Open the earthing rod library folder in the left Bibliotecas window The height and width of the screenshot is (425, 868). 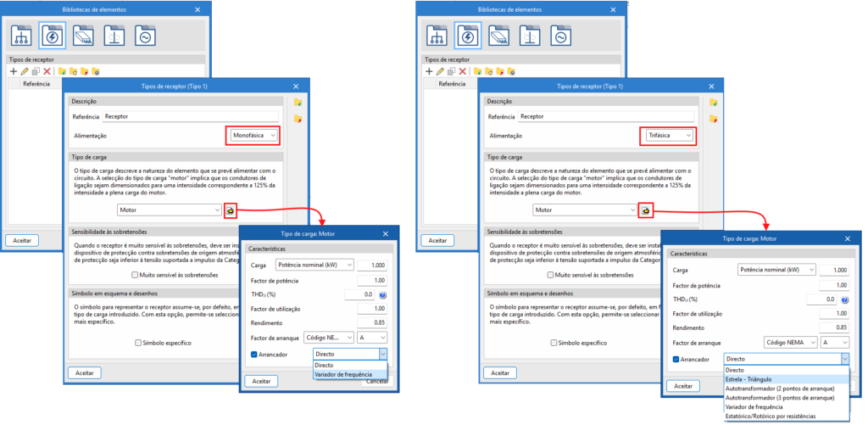point(114,36)
